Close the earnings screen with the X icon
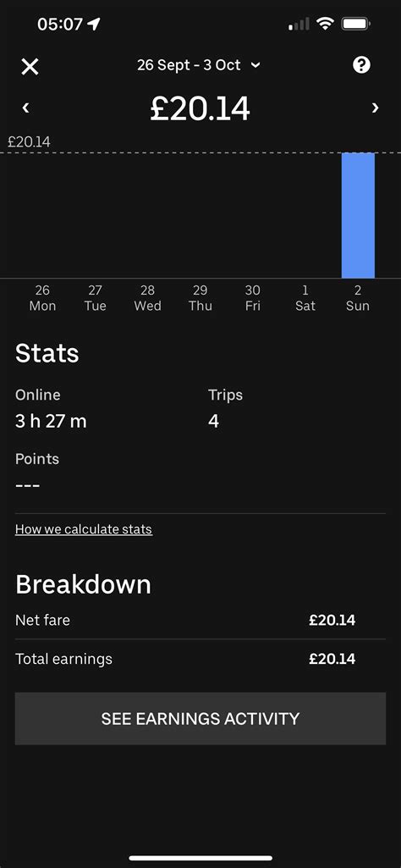The width and height of the screenshot is (401, 868). (30, 67)
